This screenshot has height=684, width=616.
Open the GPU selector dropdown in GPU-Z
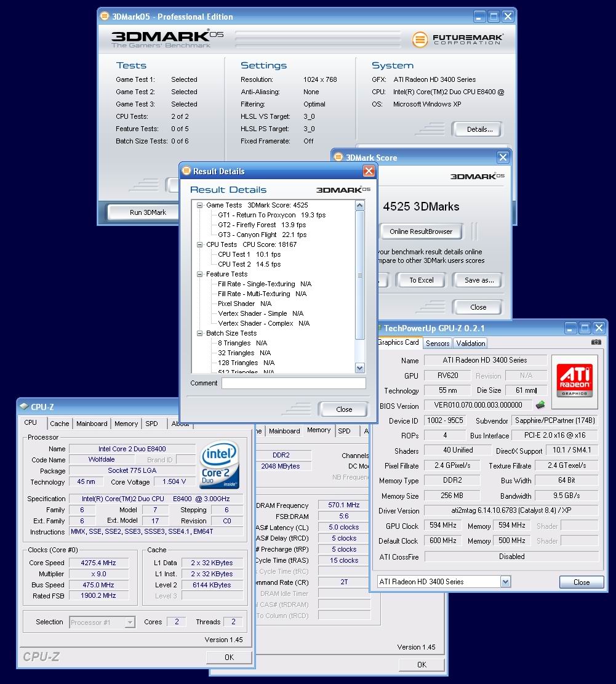(505, 581)
